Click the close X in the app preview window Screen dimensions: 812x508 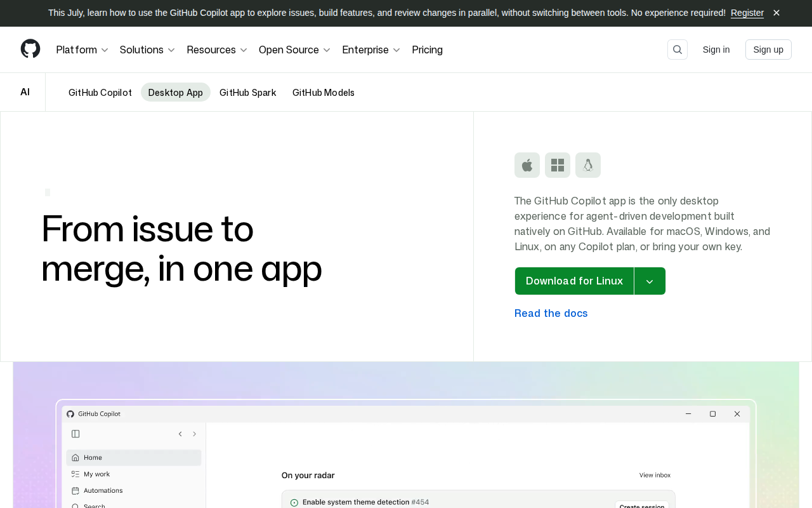pos(737,414)
